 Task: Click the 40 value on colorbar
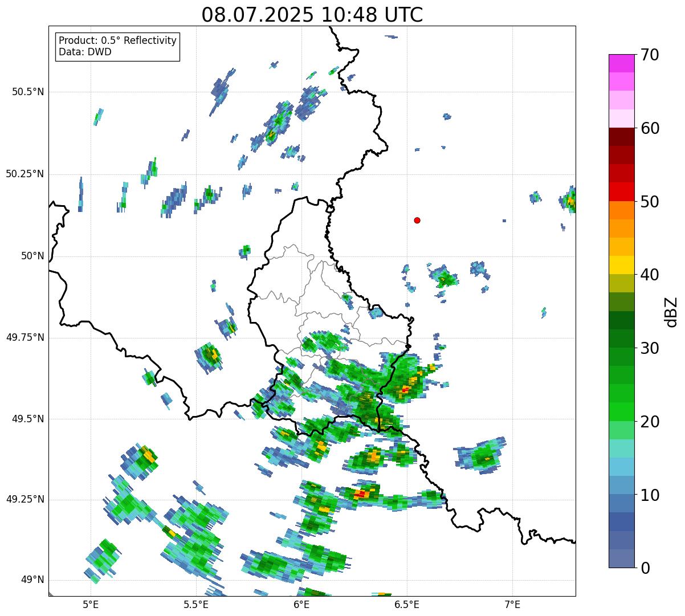coord(650,275)
